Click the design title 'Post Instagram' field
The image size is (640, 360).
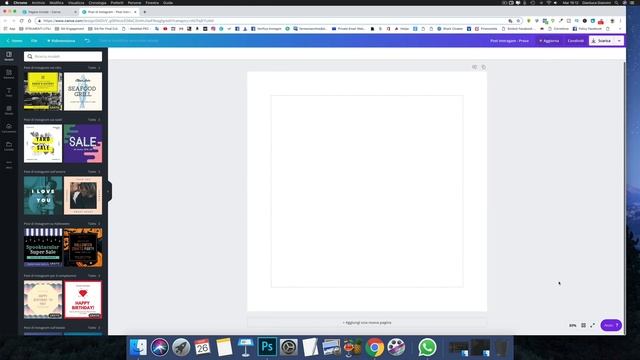(509, 41)
